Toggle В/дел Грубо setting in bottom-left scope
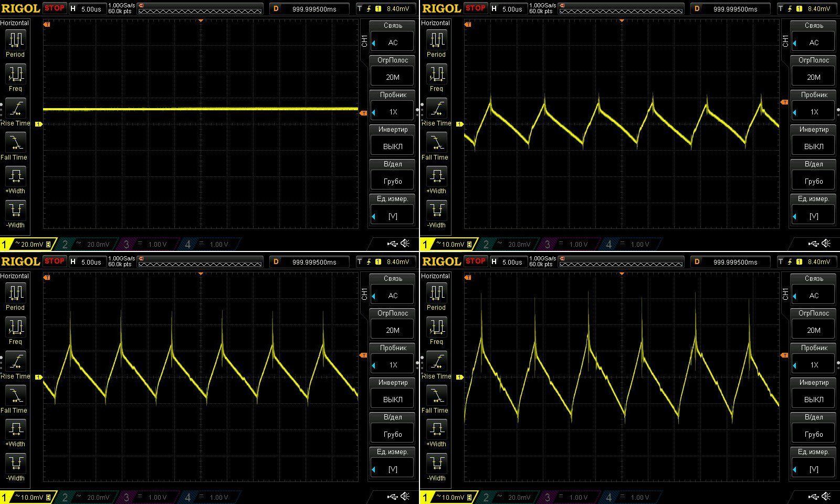 point(393,434)
